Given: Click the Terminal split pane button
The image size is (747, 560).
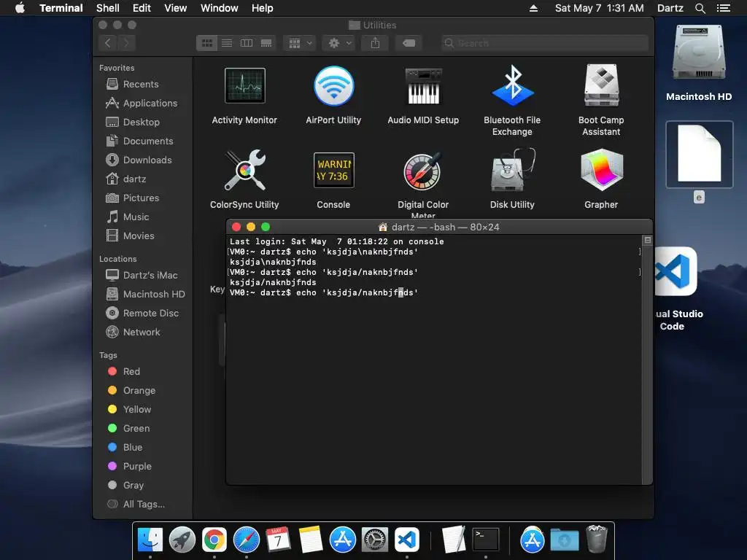Looking at the screenshot, I should pyautogui.click(x=648, y=240).
